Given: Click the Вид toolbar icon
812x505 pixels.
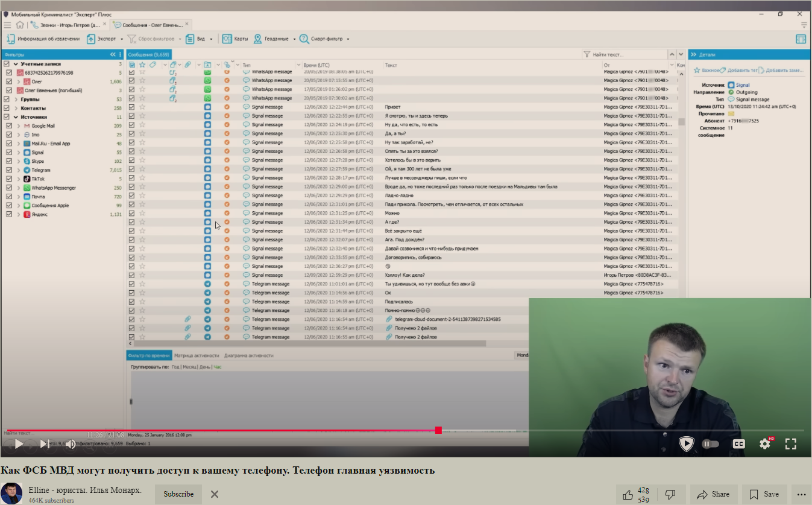Looking at the screenshot, I should (190, 39).
